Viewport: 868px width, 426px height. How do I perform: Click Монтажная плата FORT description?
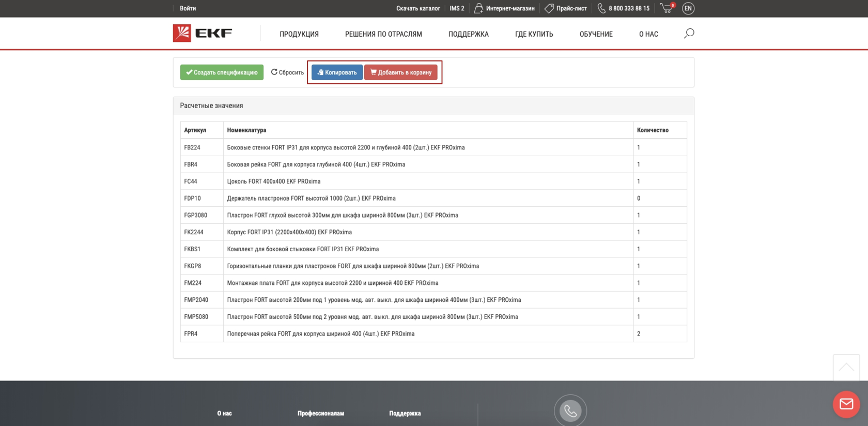(333, 283)
